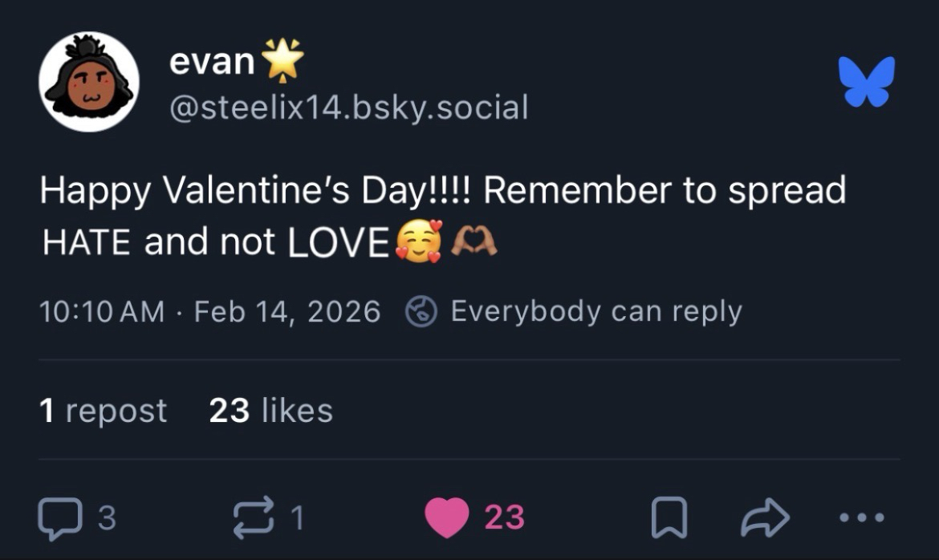
Task: Open evan's profile avatar
Action: pos(89,82)
